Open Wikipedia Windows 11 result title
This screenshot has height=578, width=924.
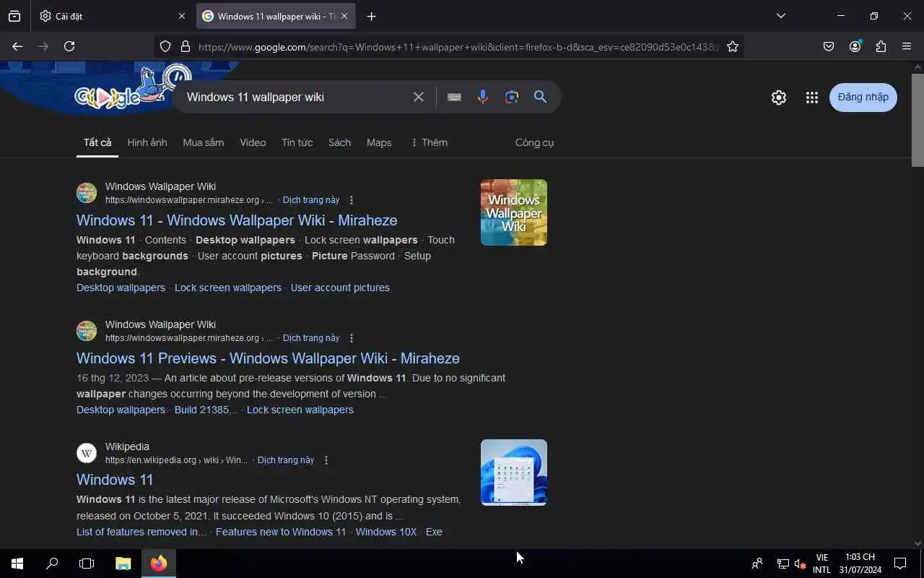pos(115,480)
